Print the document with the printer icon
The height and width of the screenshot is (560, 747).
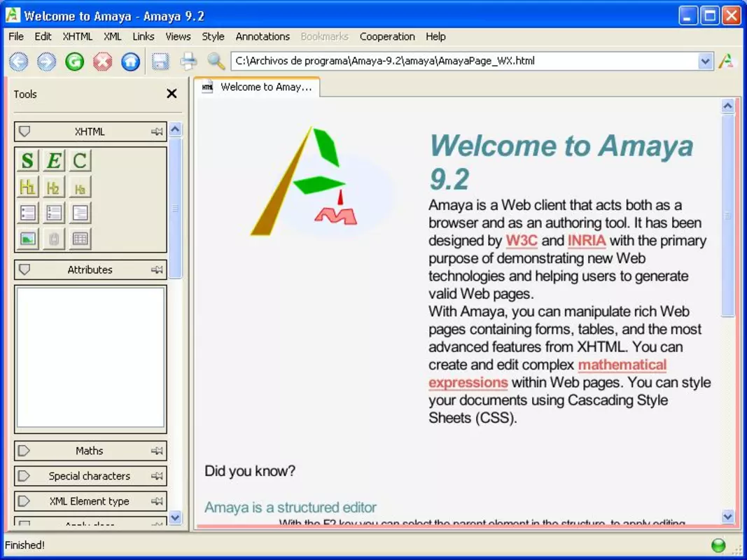pos(188,62)
